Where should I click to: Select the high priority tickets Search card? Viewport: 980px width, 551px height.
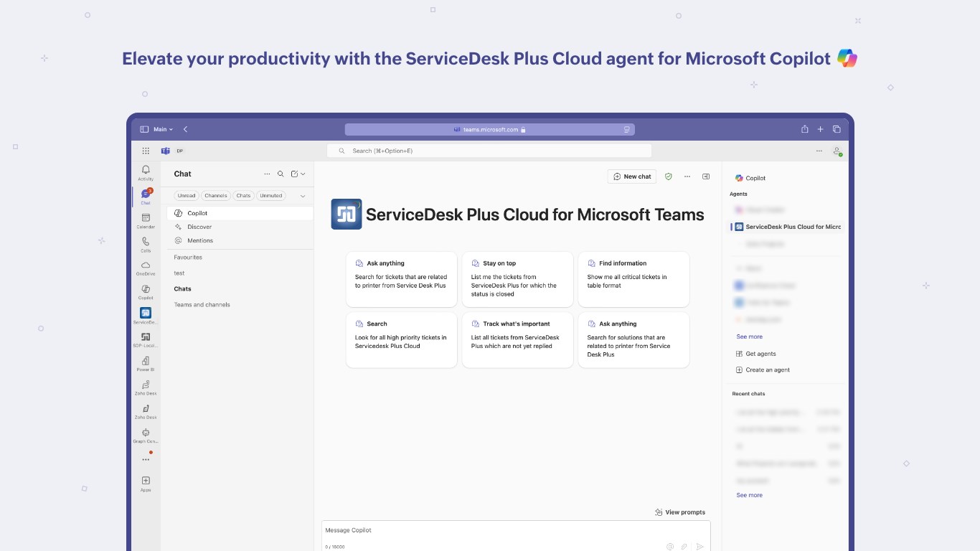click(x=401, y=339)
